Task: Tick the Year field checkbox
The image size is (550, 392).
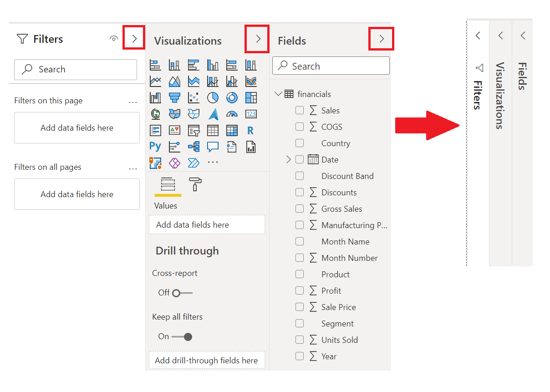Action: point(300,356)
